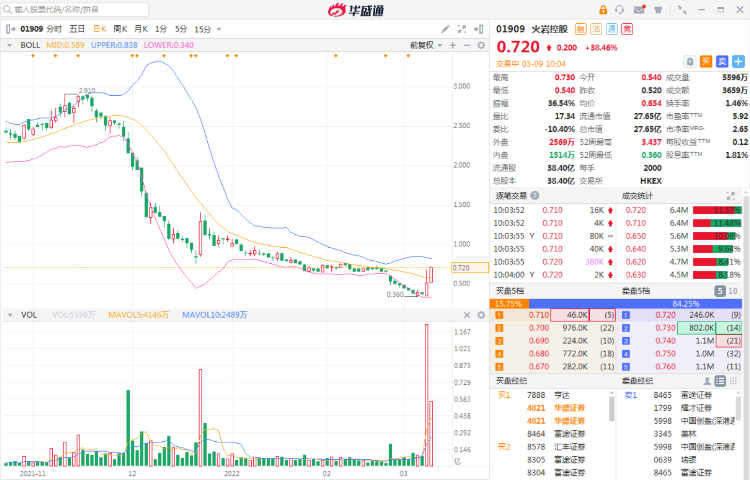Screen dimensions: 750x480
Task: Click the 沽 short-sell badge
Action: [596, 29]
